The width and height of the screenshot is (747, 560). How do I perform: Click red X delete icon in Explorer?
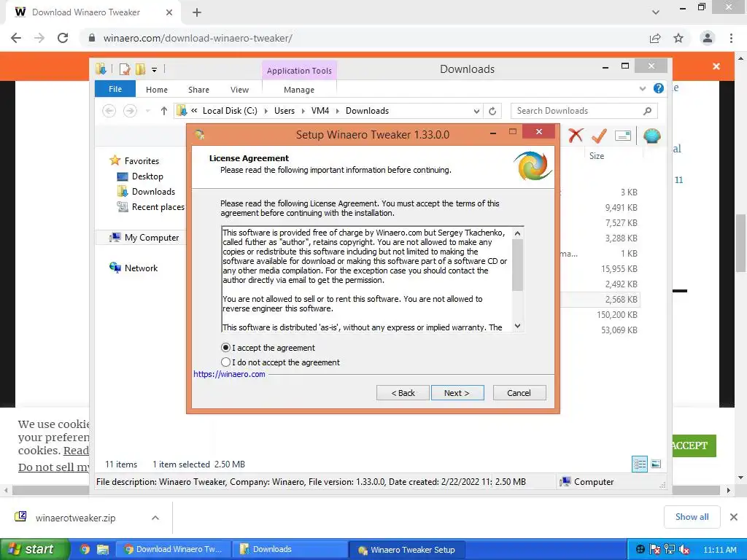(576, 136)
